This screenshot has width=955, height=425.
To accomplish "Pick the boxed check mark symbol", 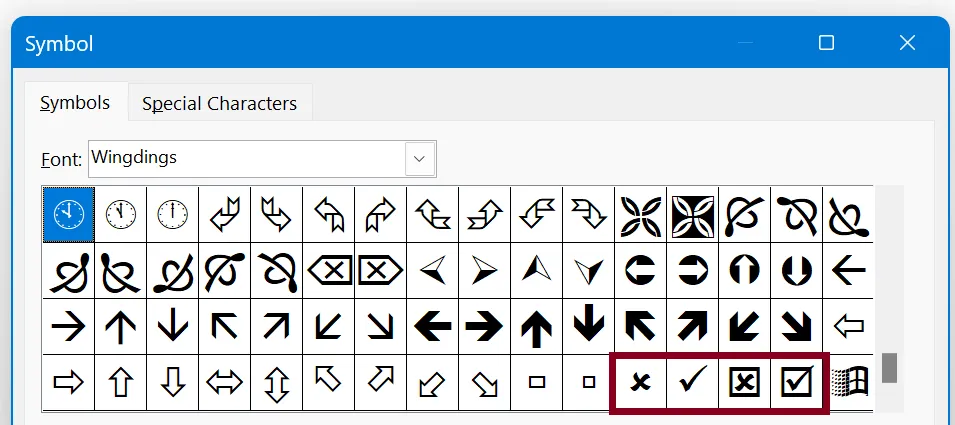I will coord(797,381).
